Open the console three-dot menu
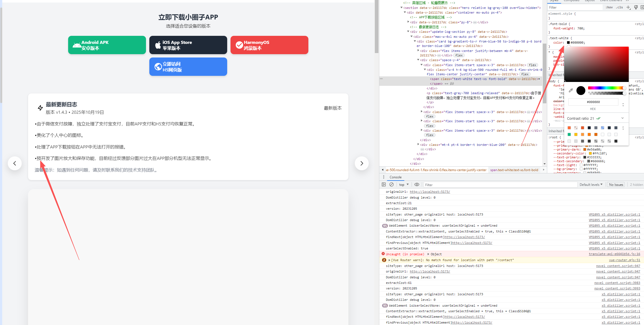 384,177
